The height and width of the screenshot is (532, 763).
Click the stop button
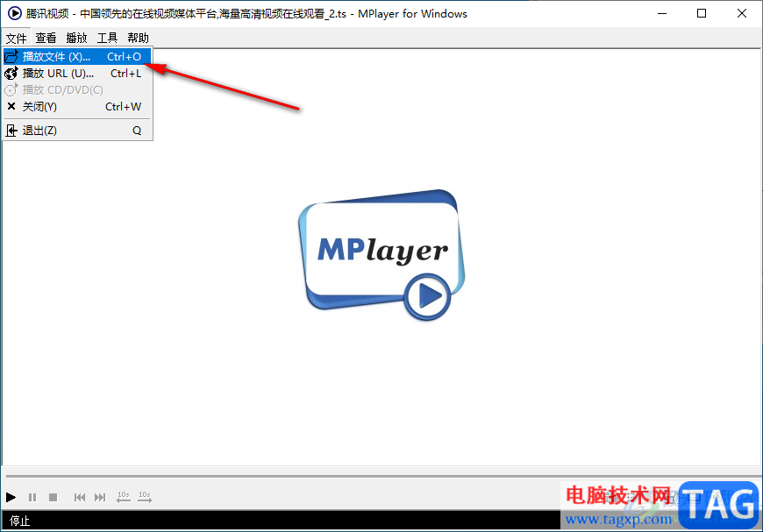click(x=53, y=497)
